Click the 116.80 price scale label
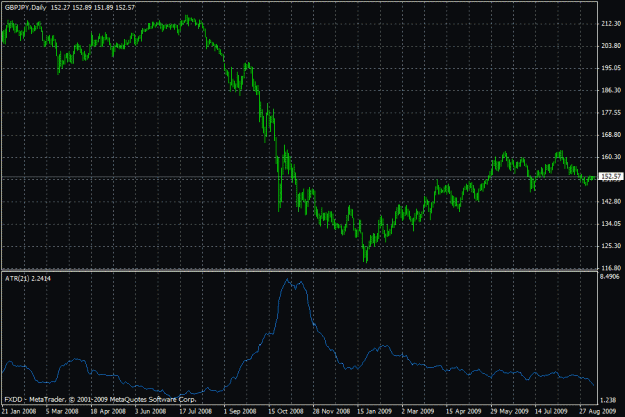Screen dimensions: 625x417 (611, 268)
